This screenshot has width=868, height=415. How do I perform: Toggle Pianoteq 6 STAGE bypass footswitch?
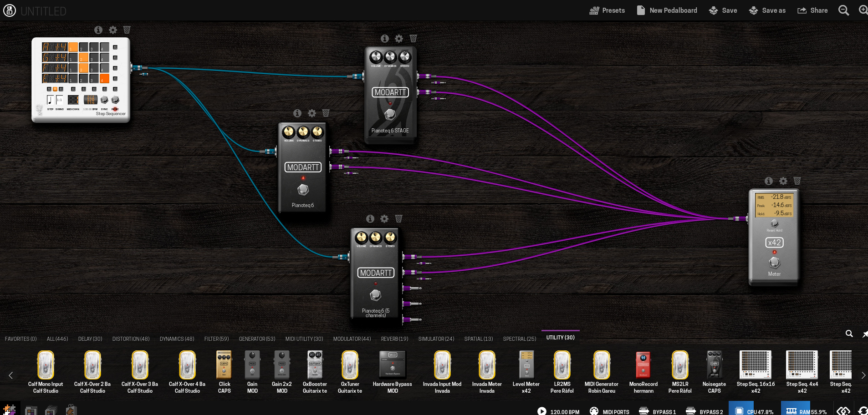click(x=390, y=114)
